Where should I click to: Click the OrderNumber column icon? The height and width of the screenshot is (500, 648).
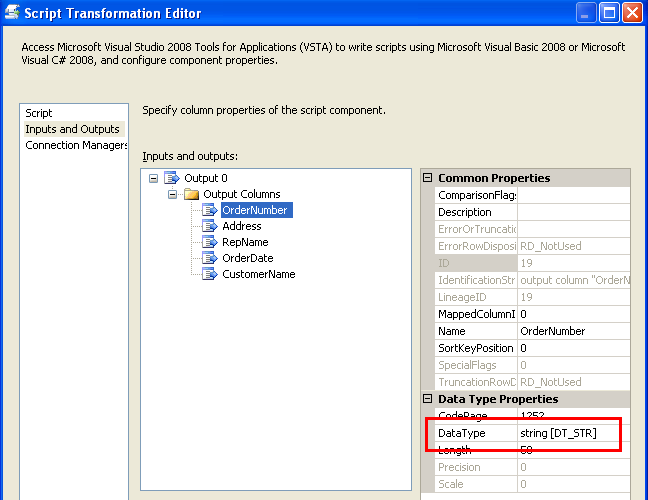(x=210, y=210)
